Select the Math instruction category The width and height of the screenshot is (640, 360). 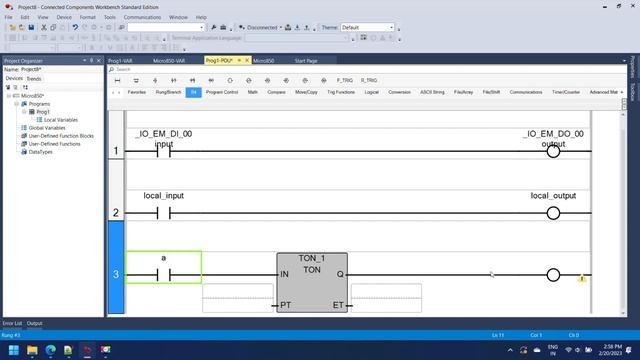tap(253, 92)
